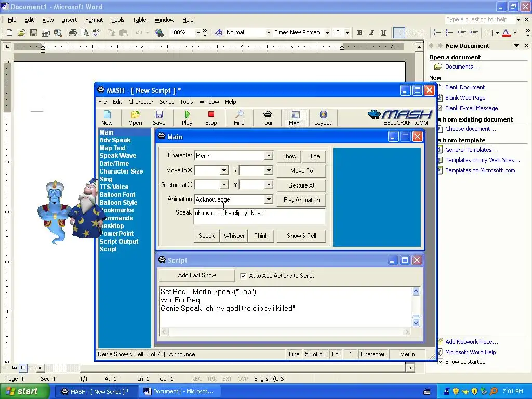Image resolution: width=532 pixels, height=399 pixels.
Task: Open the Gesture at Y dropdown
Action: [x=269, y=185]
